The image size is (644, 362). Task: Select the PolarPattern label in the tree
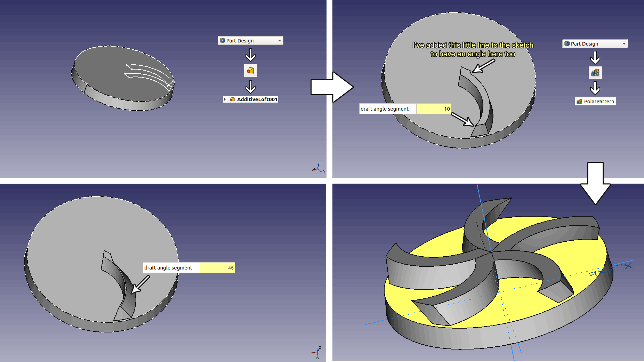[x=599, y=102]
